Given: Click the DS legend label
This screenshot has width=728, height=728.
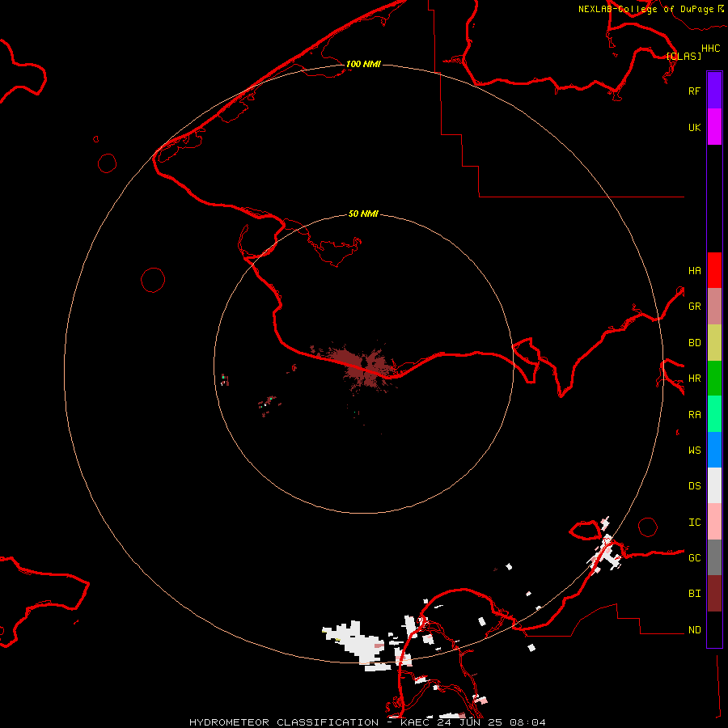Looking at the screenshot, I should (694, 486).
